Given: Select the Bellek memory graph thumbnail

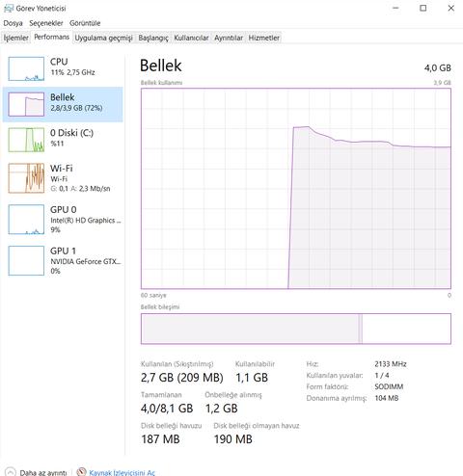Looking at the screenshot, I should pos(26,104).
